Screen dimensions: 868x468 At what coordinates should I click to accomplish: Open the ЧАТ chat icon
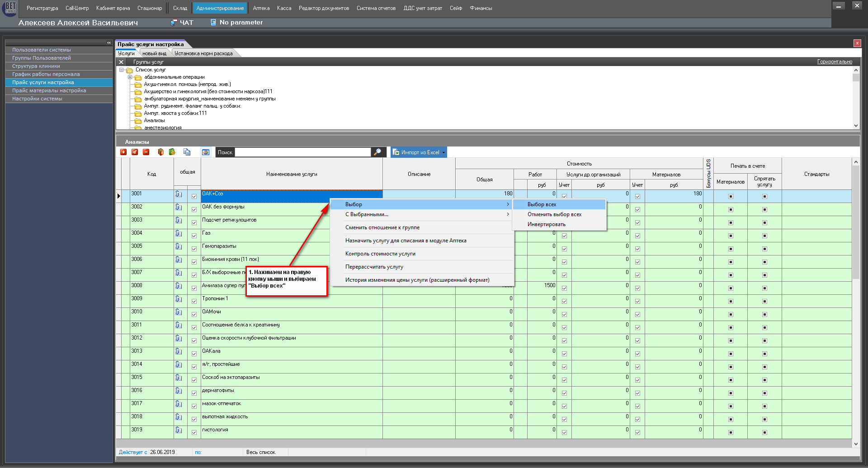175,23
